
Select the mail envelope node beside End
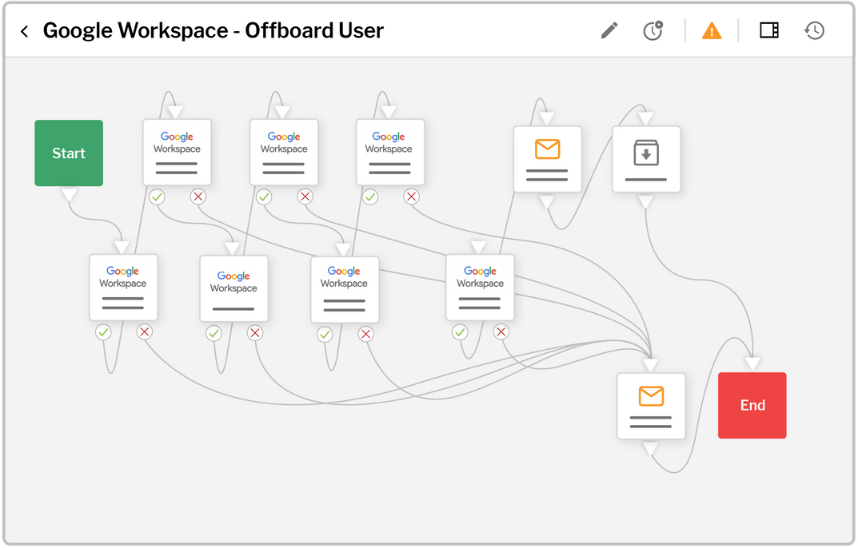pyautogui.click(x=651, y=406)
